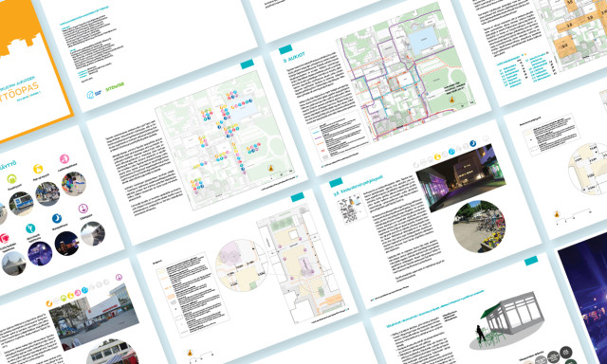This screenshot has width=607, height=364.
Task: Click the lime green circular icon
Action: click(x=12, y=178)
